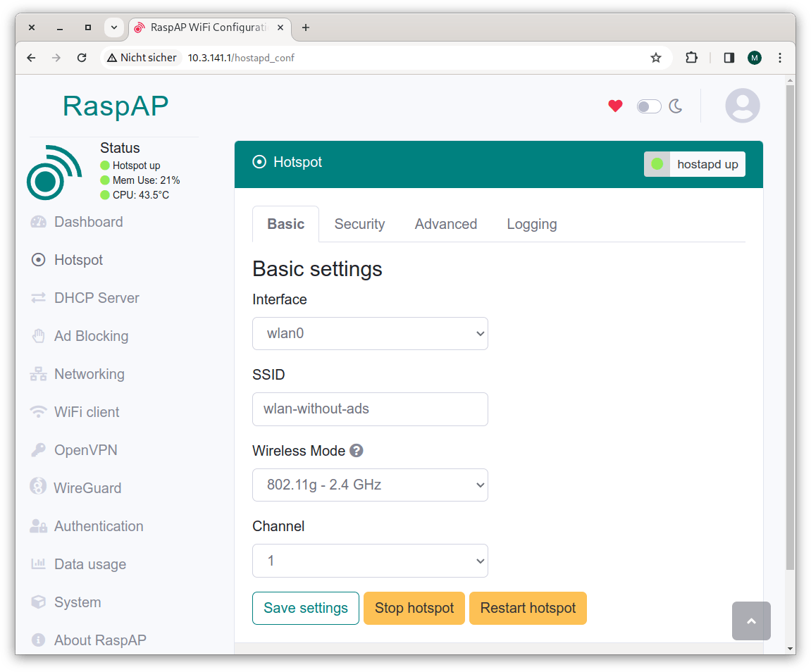Open the Chrome three-dot menu

pos(780,58)
